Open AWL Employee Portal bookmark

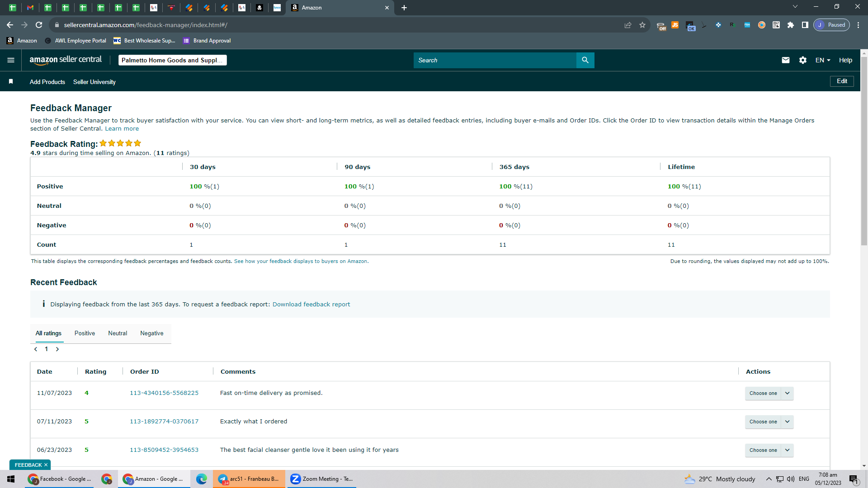(x=75, y=41)
